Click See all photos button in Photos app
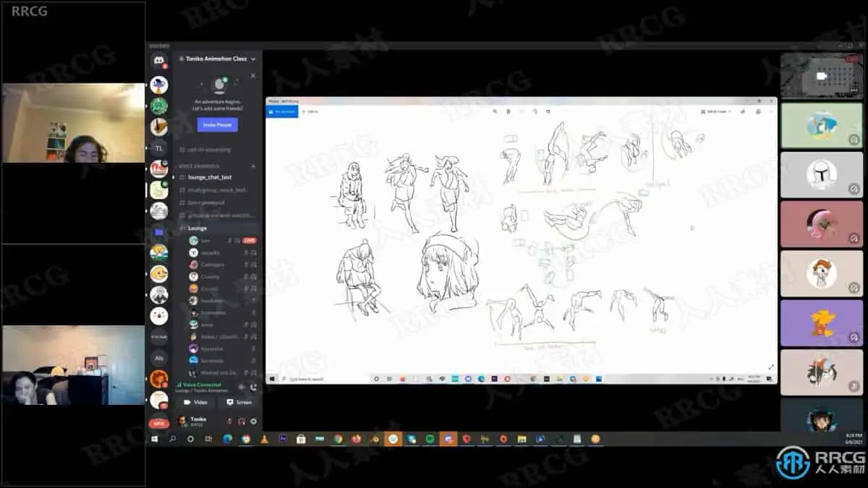Image resolution: width=868 pixels, height=488 pixels. click(x=282, y=111)
